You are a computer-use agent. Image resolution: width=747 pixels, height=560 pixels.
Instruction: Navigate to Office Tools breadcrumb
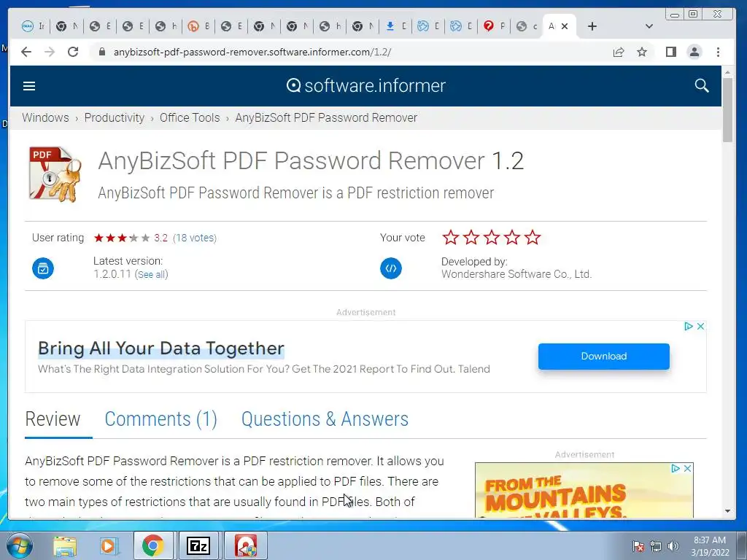click(190, 117)
